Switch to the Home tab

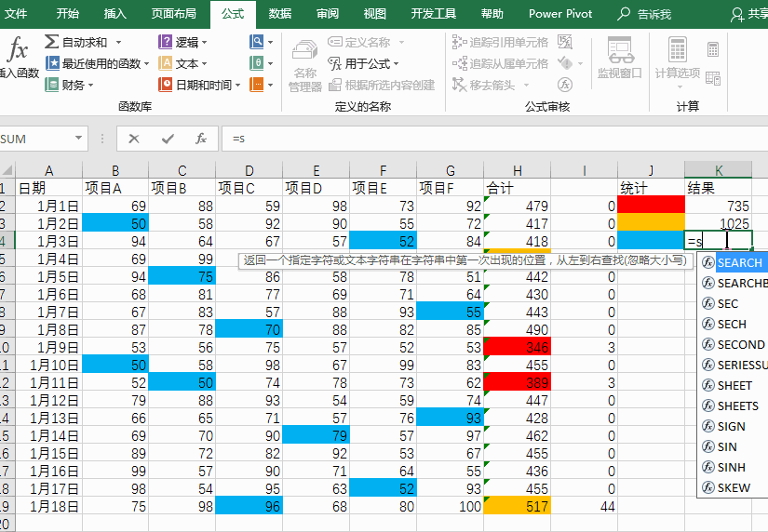tap(67, 14)
